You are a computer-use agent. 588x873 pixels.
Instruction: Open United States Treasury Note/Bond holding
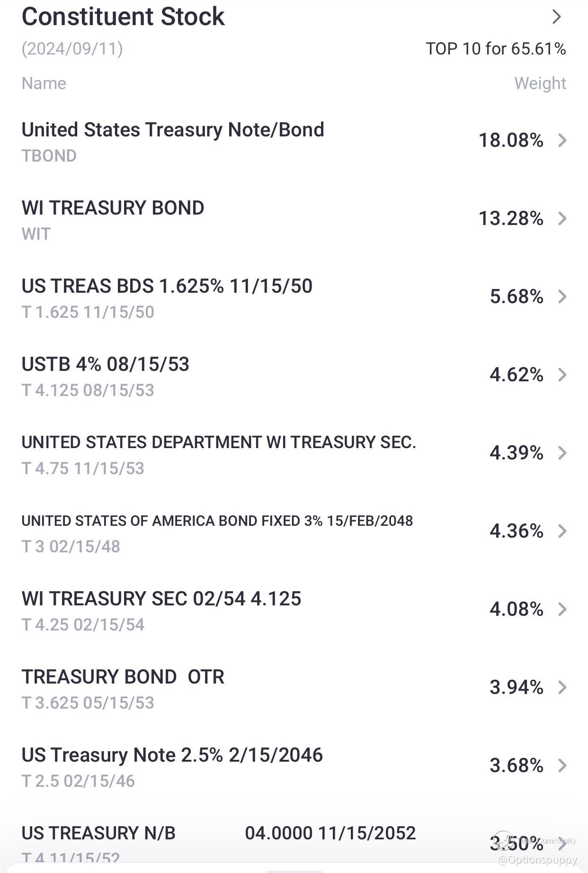click(173, 130)
